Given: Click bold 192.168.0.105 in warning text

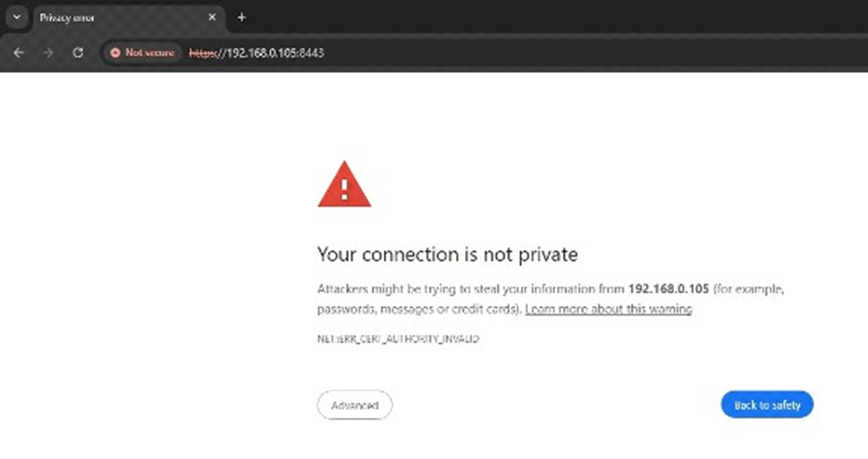Looking at the screenshot, I should click(668, 288).
